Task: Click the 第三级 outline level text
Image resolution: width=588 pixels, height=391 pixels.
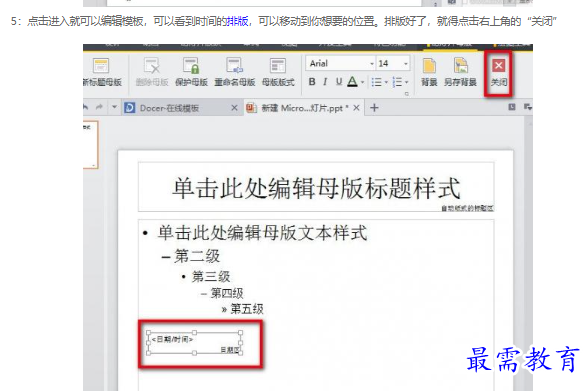Action: coord(211,277)
